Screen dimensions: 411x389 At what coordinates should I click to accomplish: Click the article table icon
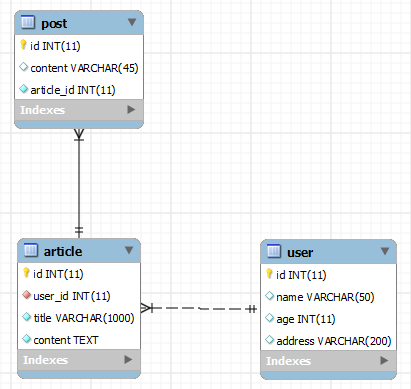tap(31, 250)
